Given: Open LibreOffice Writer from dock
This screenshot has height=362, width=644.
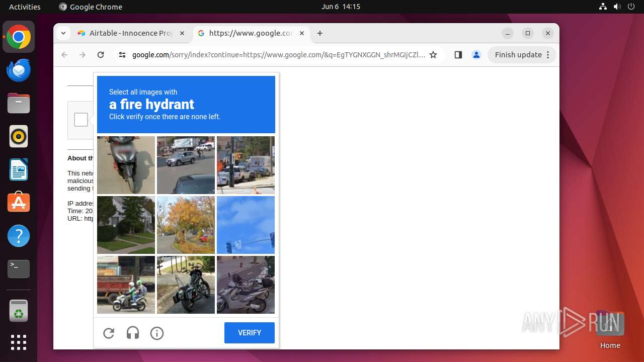Looking at the screenshot, I should 19,169.
